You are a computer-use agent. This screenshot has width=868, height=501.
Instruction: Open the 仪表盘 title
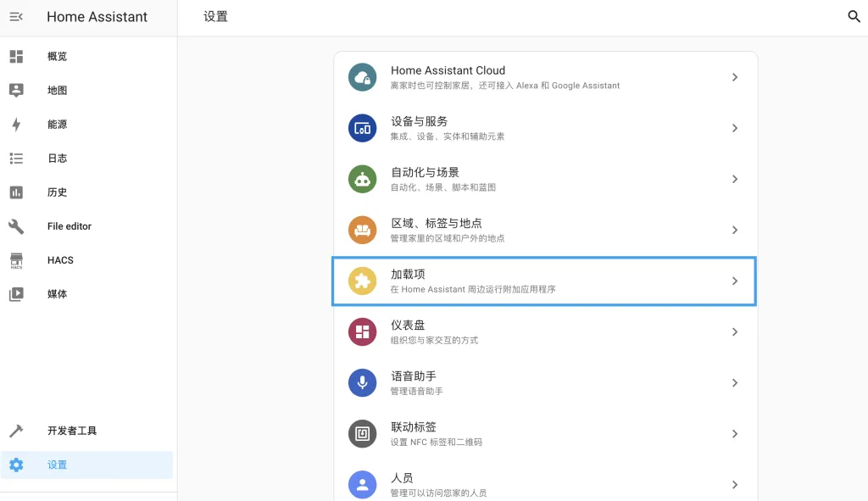coord(408,326)
